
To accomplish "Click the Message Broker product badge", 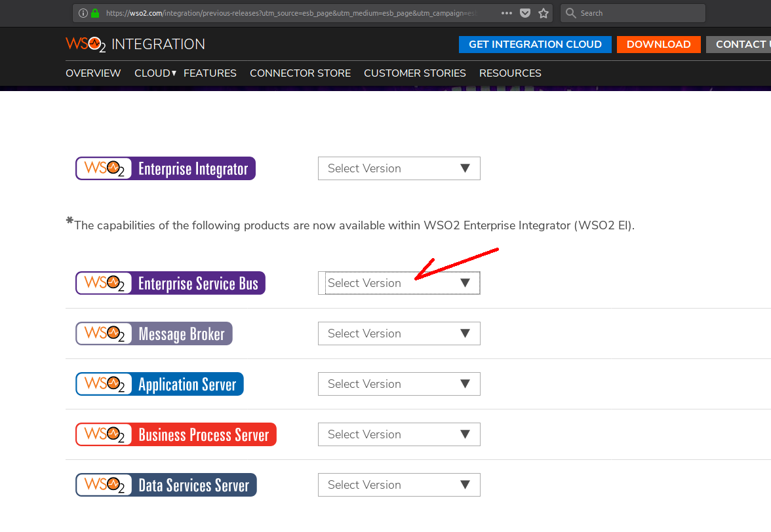I will [154, 333].
